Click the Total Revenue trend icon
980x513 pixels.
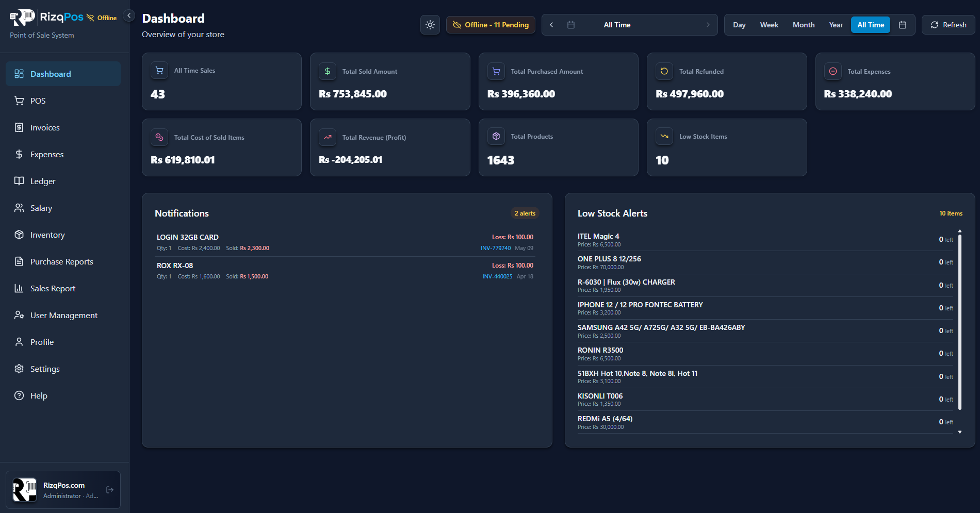328,137
